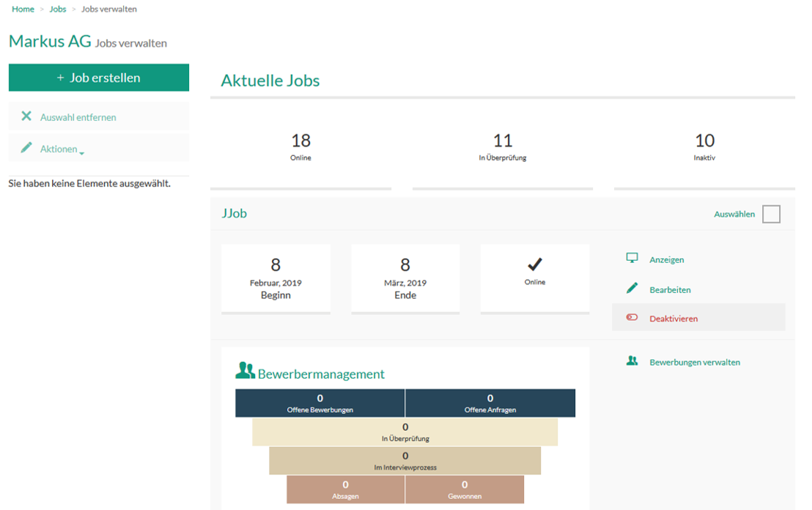Open the JJob title link
This screenshot has width=812, height=510.
(x=234, y=213)
